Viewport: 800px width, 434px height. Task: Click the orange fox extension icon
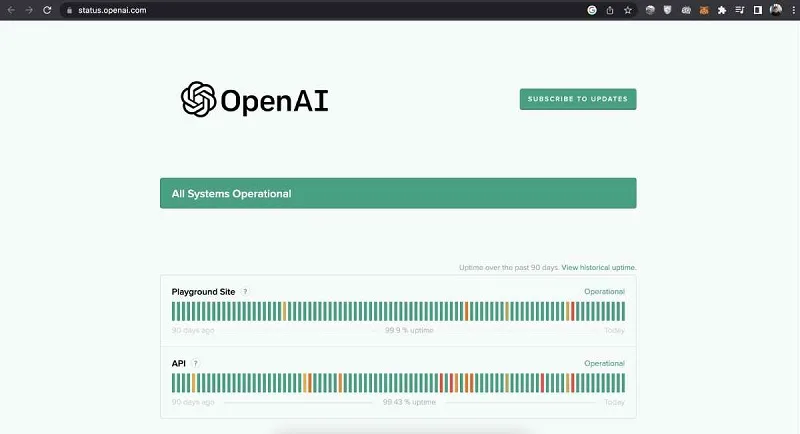704,10
